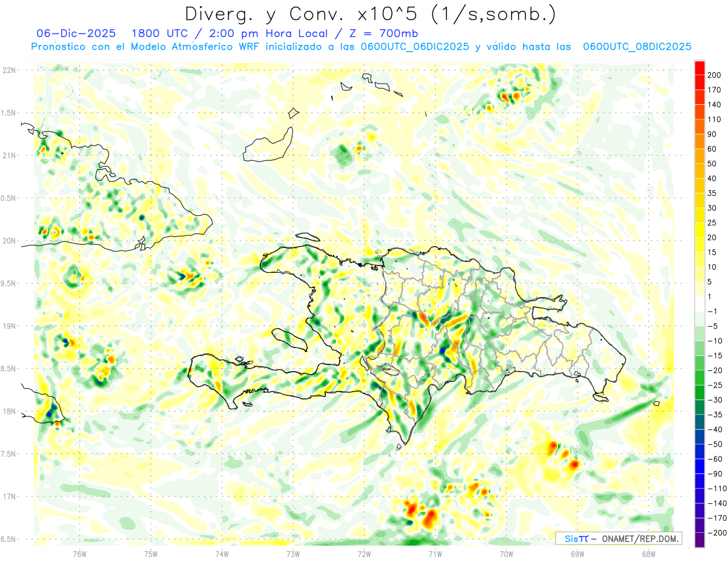Click the '70W' longitude label
The height and width of the screenshot is (562, 728).
coord(507,554)
